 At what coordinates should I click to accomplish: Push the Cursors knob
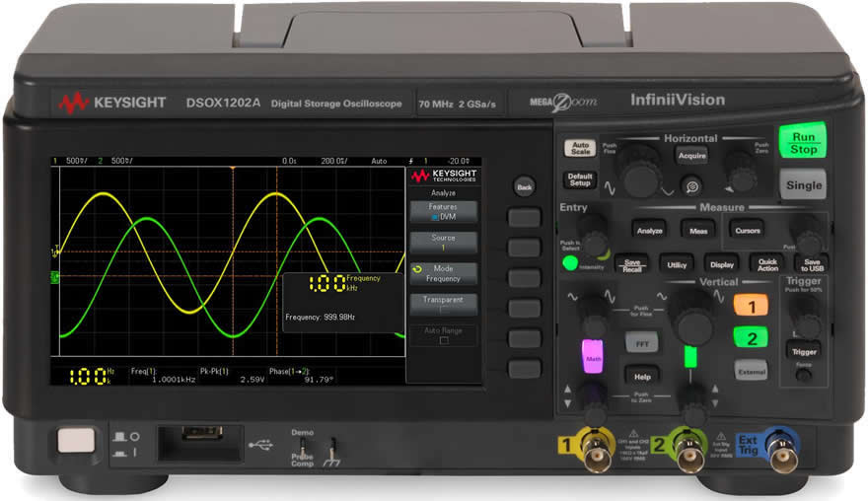coord(808,236)
